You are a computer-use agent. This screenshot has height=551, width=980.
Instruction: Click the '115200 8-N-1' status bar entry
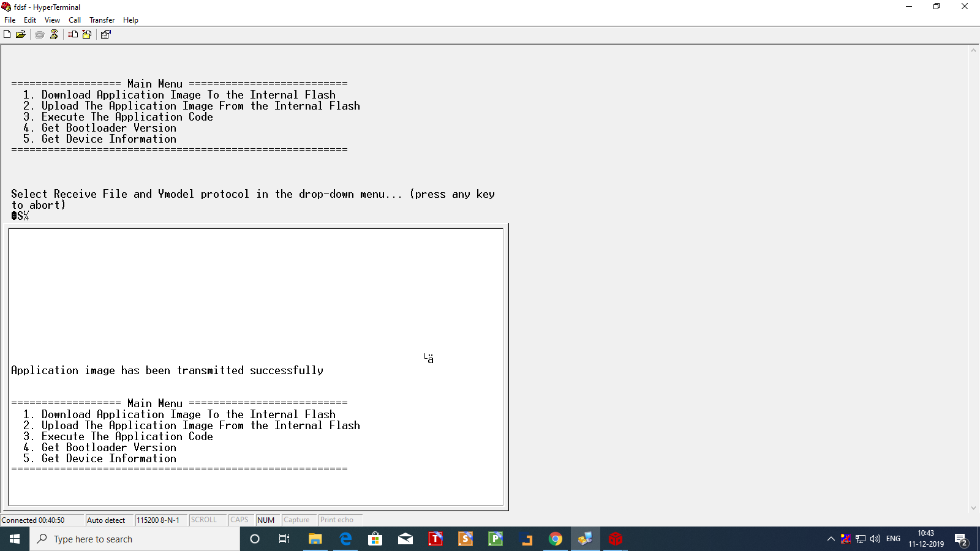158,520
